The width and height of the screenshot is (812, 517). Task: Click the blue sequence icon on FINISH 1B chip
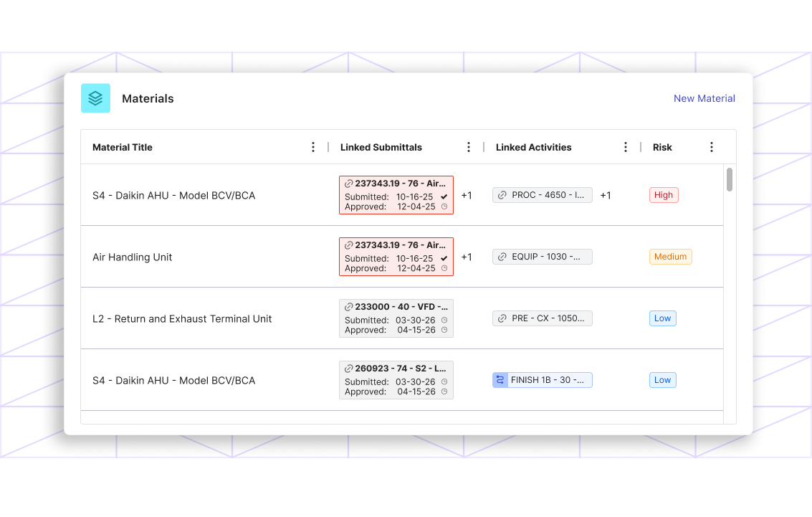click(500, 379)
